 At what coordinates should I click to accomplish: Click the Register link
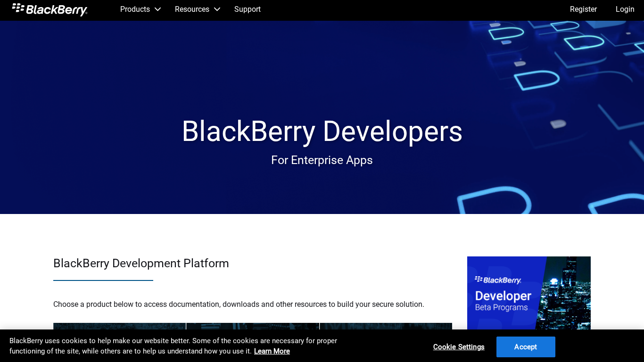pos(583,9)
